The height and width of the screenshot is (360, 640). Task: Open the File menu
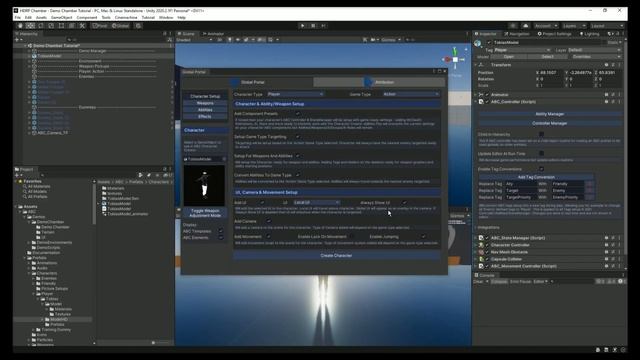[x=18, y=18]
